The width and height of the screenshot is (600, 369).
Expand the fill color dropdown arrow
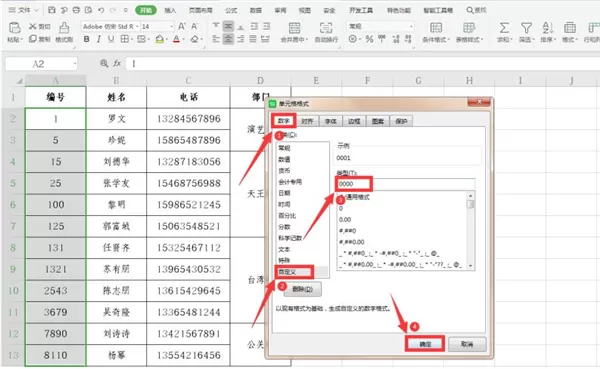tap(166, 39)
